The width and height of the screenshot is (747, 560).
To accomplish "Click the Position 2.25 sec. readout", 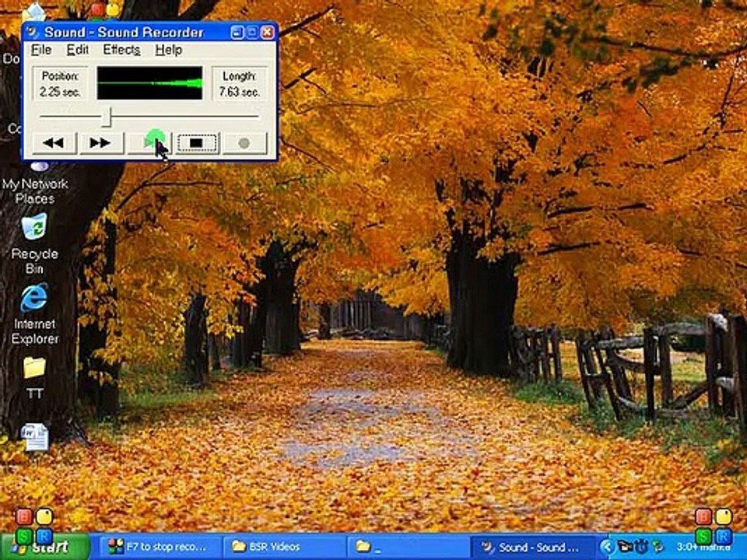I will click(x=60, y=84).
